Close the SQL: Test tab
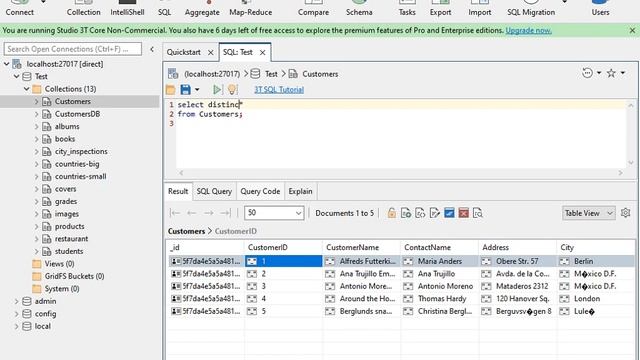640x360 pixels. coord(262,52)
